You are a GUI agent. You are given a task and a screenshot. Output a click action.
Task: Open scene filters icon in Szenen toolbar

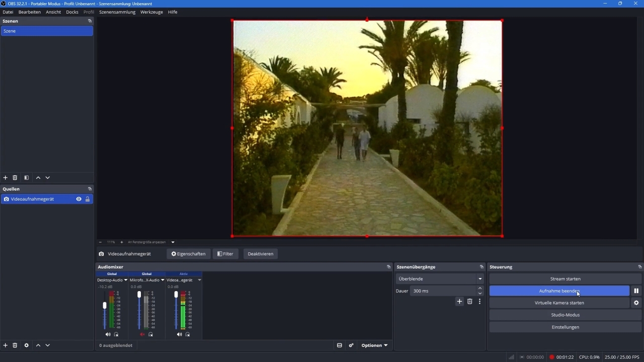[27, 177]
